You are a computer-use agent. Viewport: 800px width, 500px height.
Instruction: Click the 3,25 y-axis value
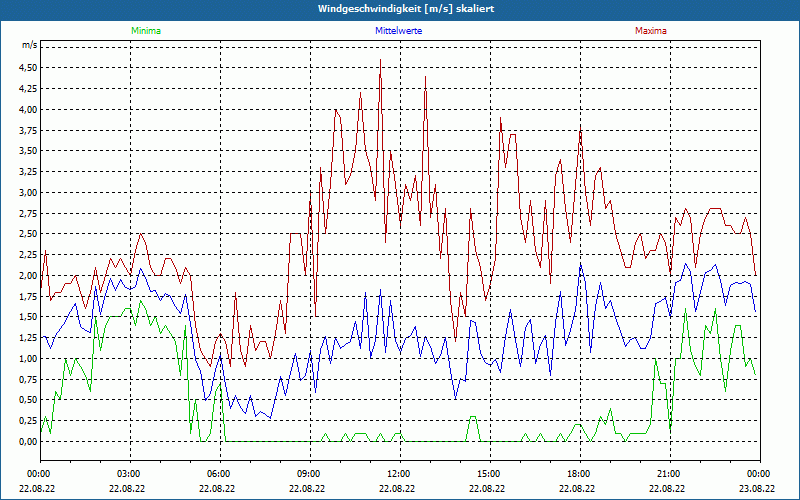[28, 172]
